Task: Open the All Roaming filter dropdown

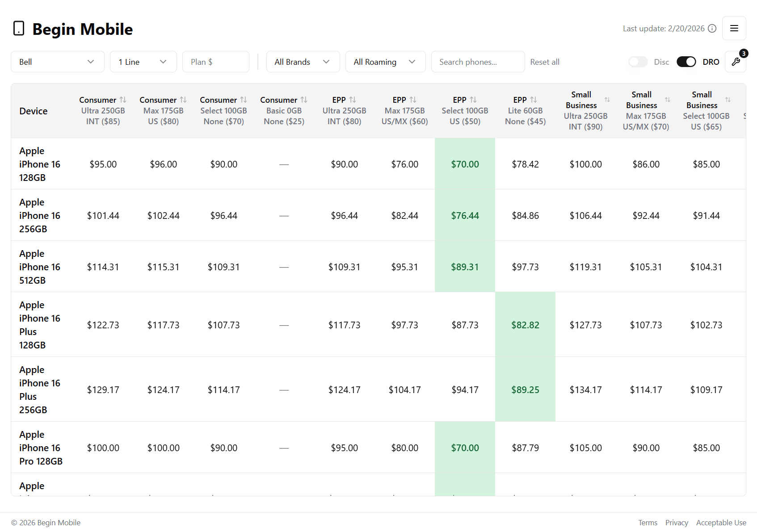Action: click(x=385, y=62)
